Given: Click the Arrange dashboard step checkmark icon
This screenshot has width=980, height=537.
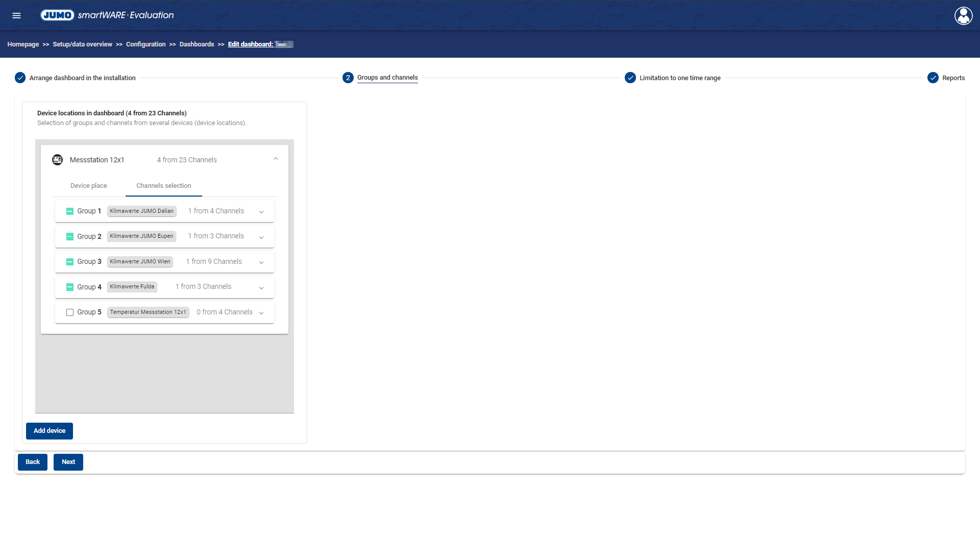Looking at the screenshot, I should (20, 78).
